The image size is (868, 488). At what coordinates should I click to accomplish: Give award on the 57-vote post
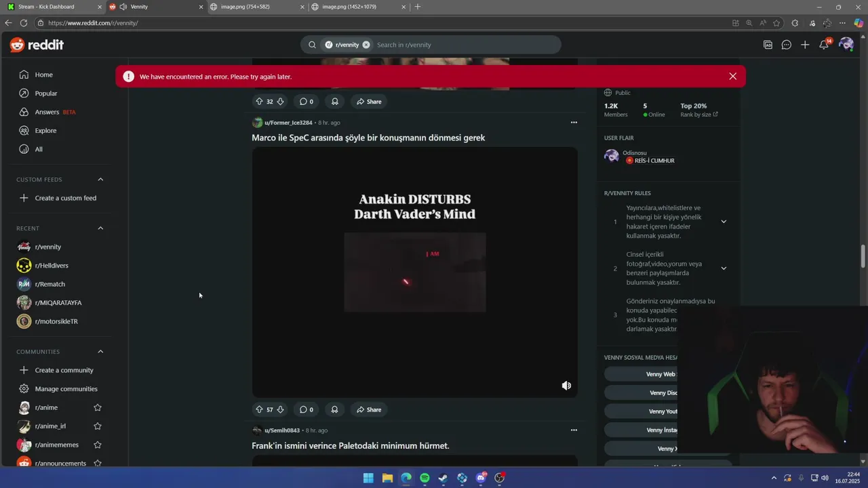tap(334, 409)
